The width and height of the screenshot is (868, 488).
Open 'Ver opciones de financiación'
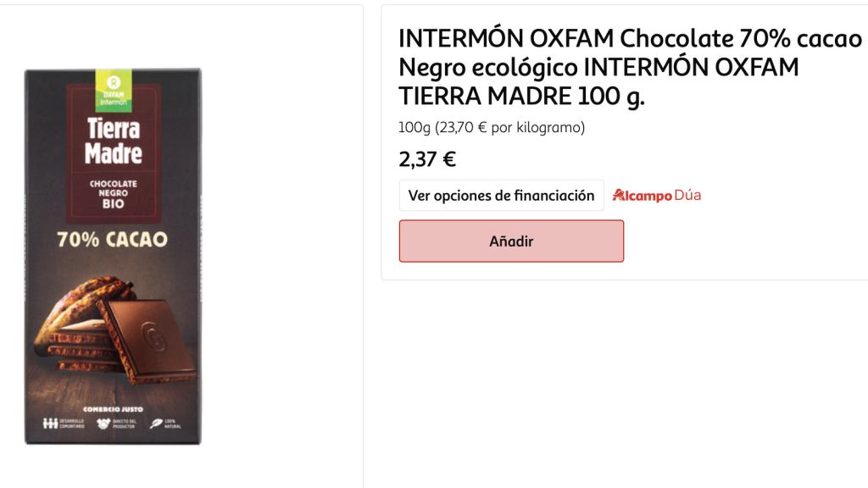coord(500,195)
